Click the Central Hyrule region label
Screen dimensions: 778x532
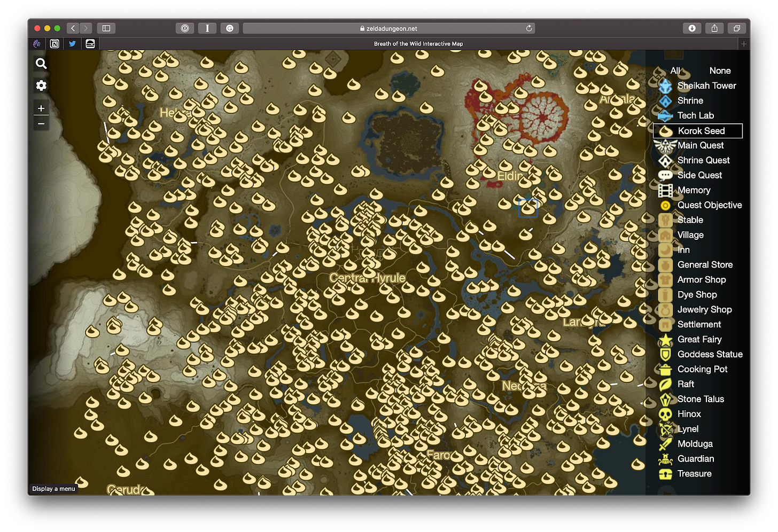[367, 278]
